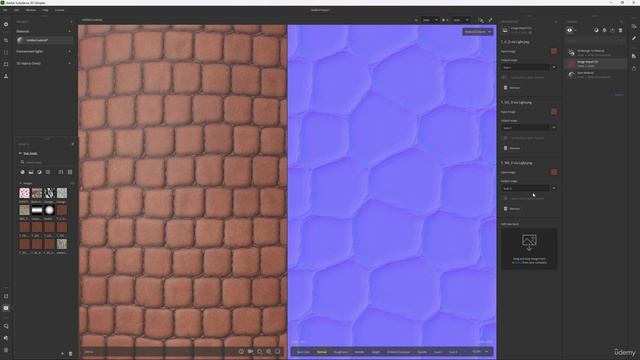Filter assets by images icon
The height and width of the screenshot is (360, 640).
pos(31,172)
